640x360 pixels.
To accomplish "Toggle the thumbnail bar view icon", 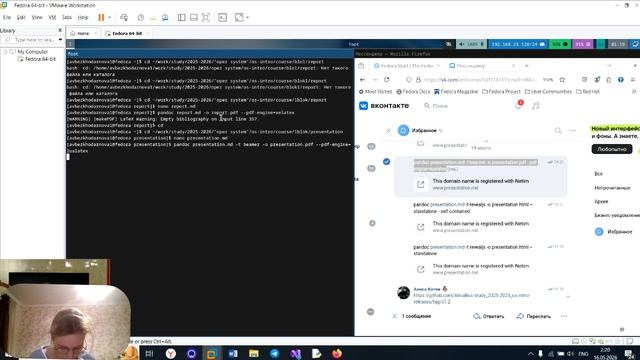I will (194, 18).
